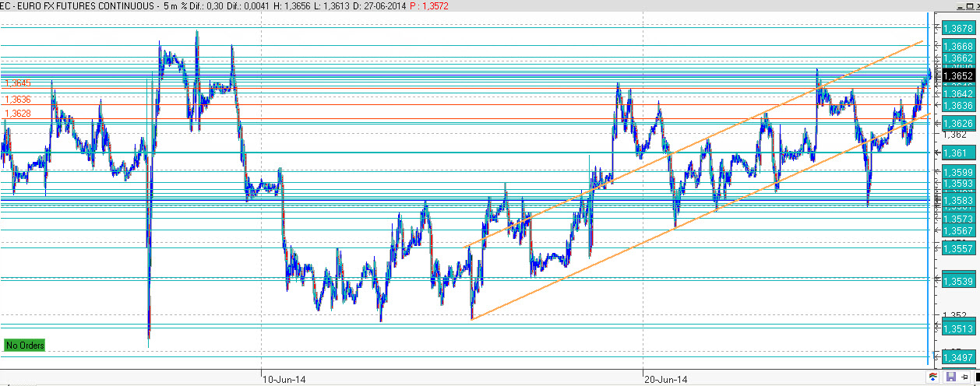The image size is (980, 386).
Task: Select the 1,3567 price level tag
Action: (x=957, y=231)
